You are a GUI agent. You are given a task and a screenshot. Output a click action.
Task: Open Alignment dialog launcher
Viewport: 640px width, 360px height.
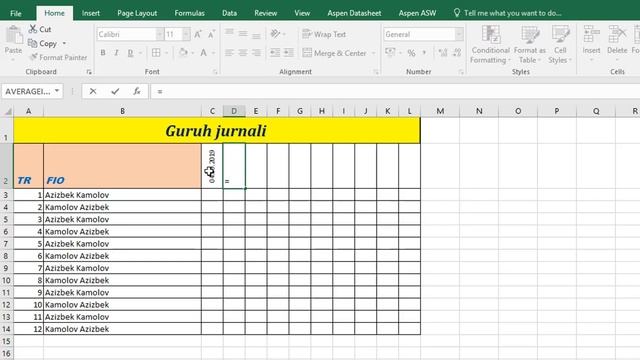tap(376, 72)
